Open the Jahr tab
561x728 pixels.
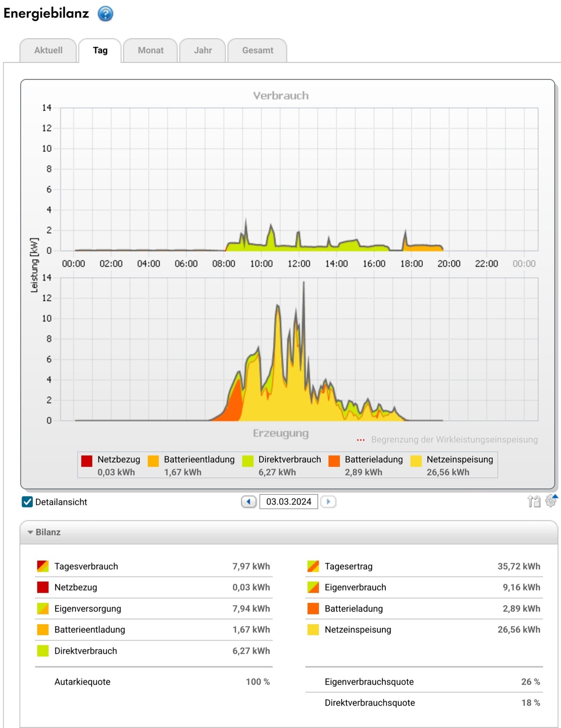(203, 51)
